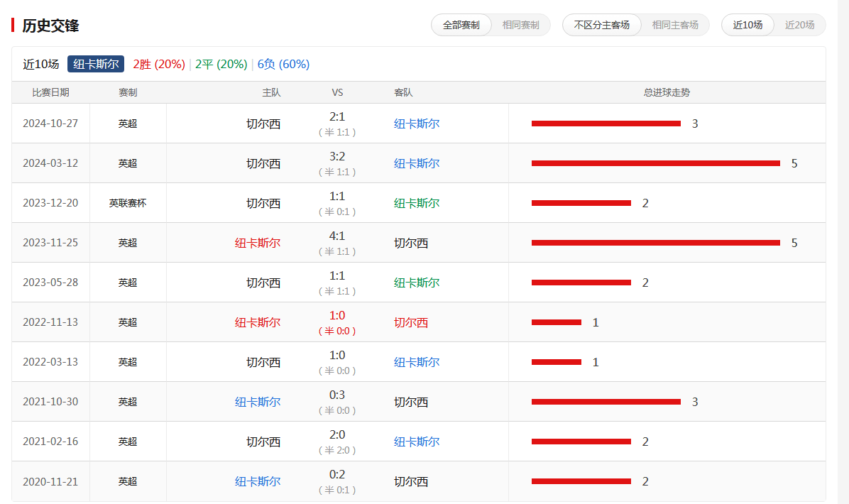Click the 客队 column header

coord(403,92)
